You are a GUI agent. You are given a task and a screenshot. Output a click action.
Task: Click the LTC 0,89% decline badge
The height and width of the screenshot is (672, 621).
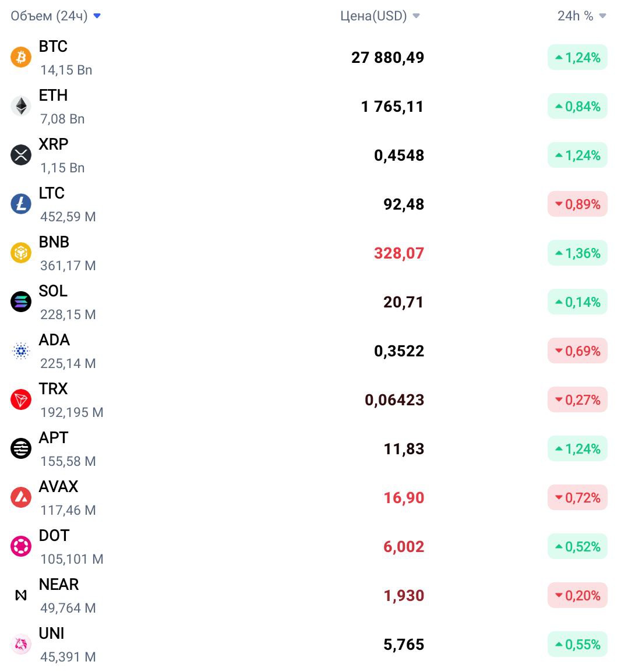click(x=577, y=204)
